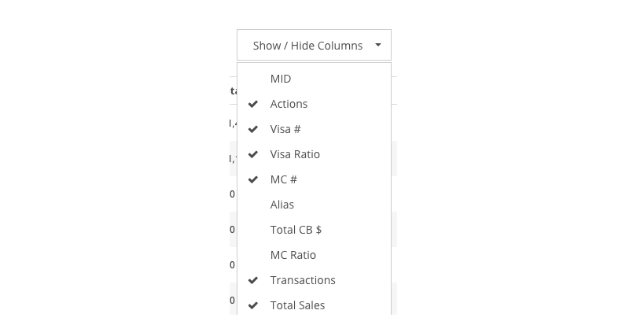Click the caret arrow on Show / Hide Columns
The height and width of the screenshot is (336, 644).
378,45
